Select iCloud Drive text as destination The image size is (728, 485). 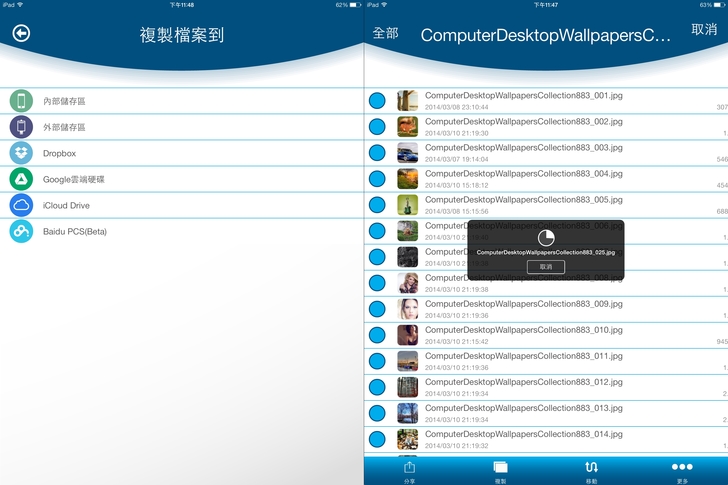tap(66, 205)
